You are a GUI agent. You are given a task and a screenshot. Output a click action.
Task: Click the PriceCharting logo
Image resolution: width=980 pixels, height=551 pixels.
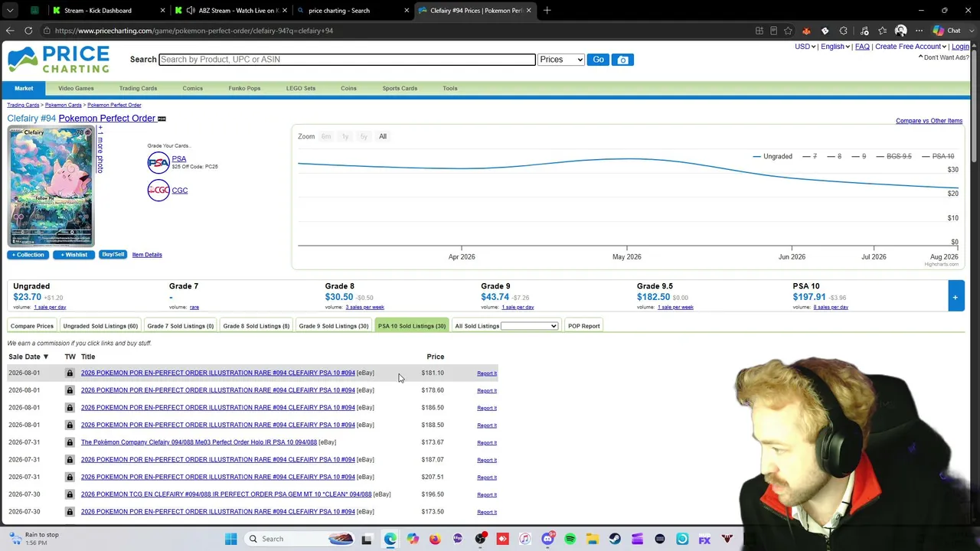(59, 60)
